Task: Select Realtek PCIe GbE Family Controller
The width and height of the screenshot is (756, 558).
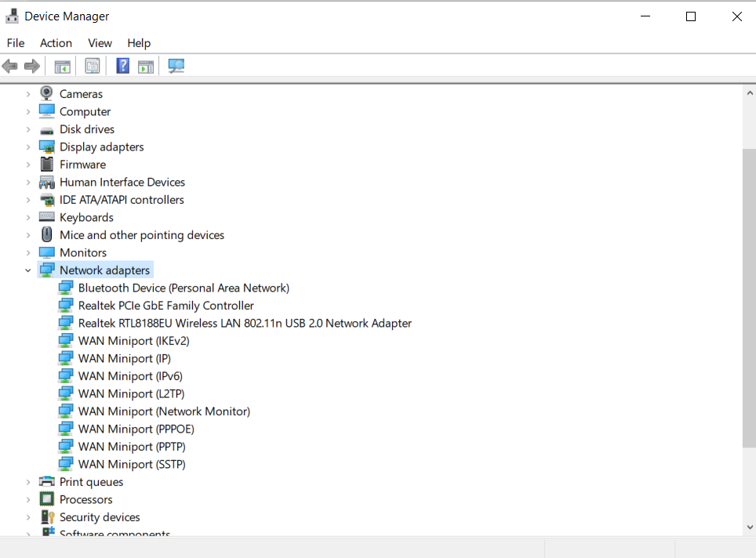Action: coord(165,306)
